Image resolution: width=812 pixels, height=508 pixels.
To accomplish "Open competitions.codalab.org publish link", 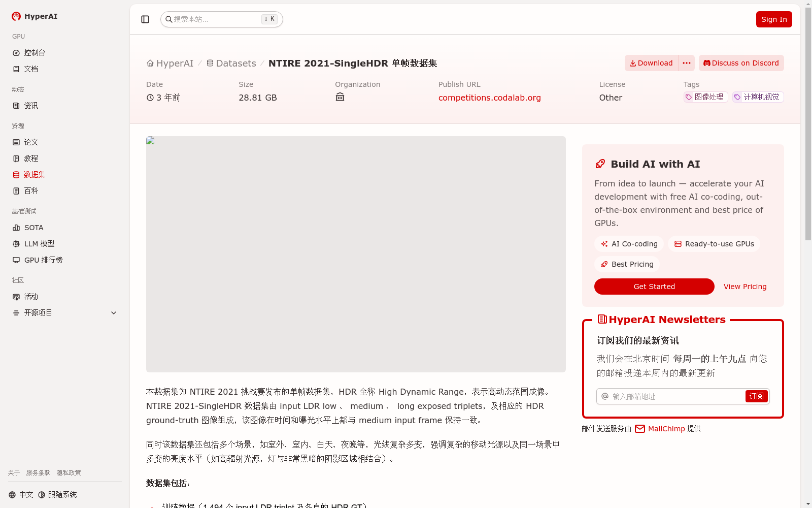I will (x=490, y=98).
